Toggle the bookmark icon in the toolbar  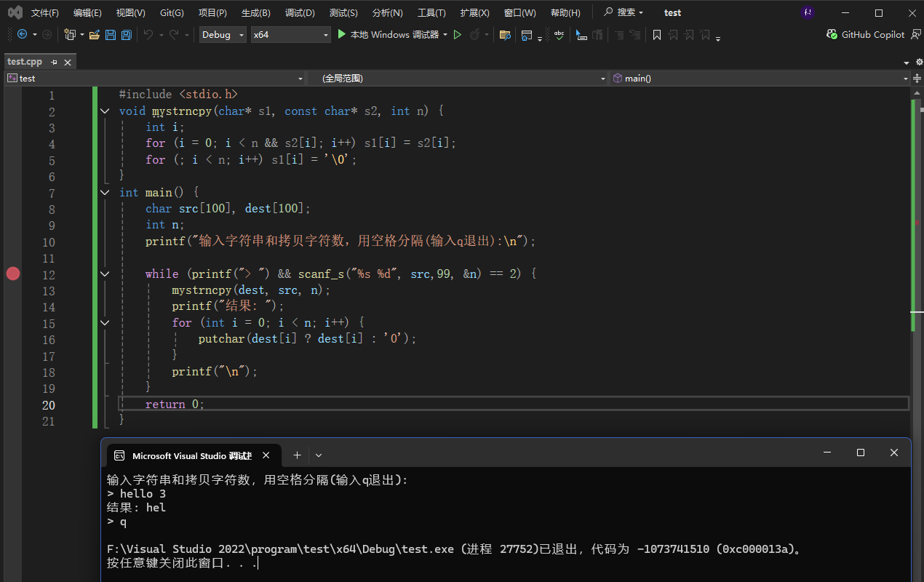pyautogui.click(x=656, y=34)
